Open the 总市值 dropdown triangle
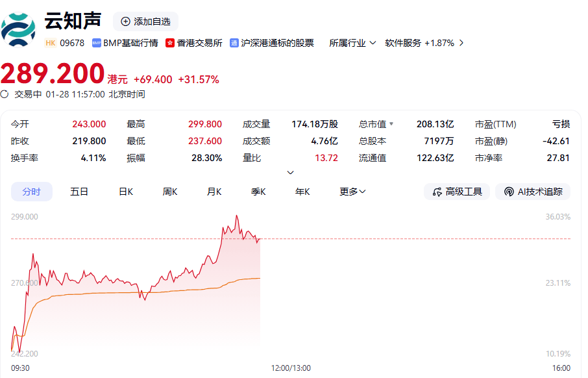 pos(391,123)
